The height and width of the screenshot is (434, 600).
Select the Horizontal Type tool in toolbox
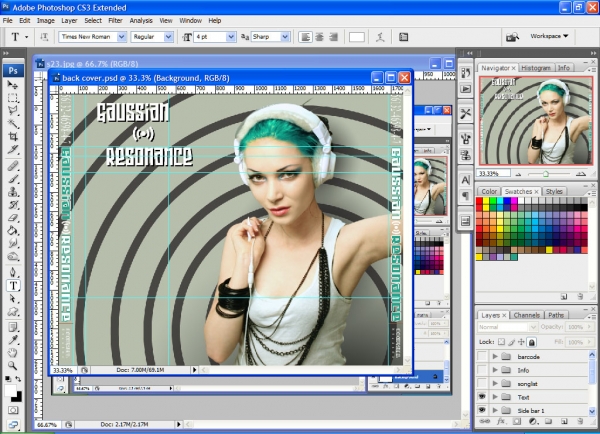click(x=13, y=286)
